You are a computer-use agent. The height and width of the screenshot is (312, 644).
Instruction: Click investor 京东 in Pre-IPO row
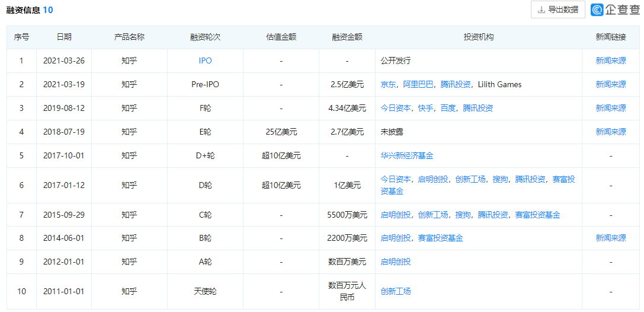coord(388,85)
